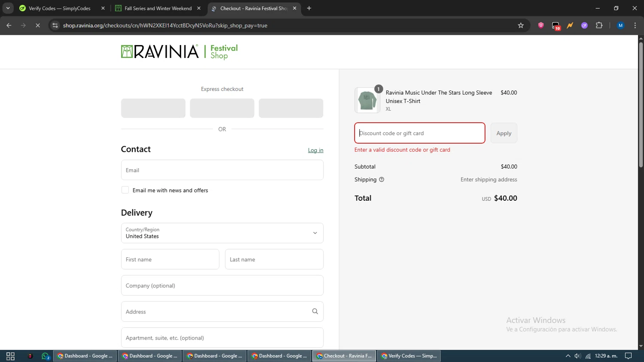This screenshot has width=644, height=362.
Task: Switch to the Fall Series and Winter Weekend tab
Action: click(x=158, y=8)
